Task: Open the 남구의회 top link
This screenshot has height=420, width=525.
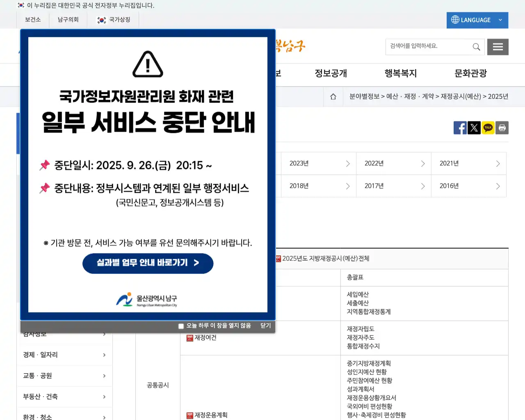Action: click(68, 20)
